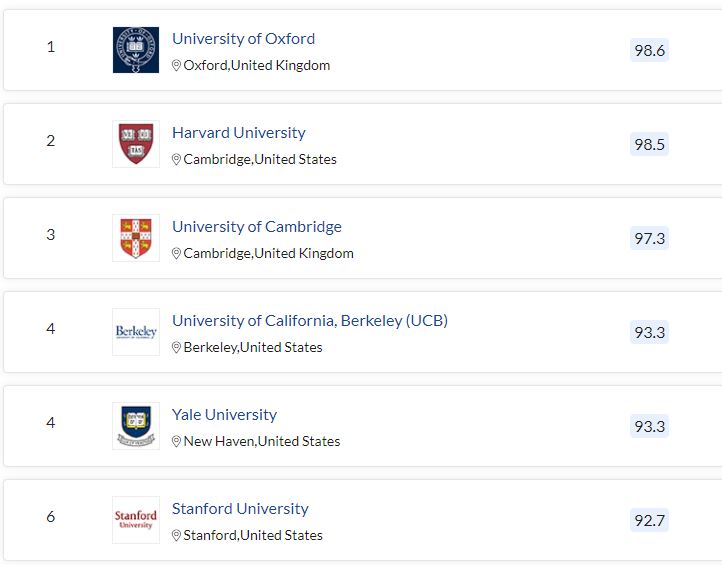Open the Yale University link
Viewport: 722px width, 566px height.
point(224,415)
